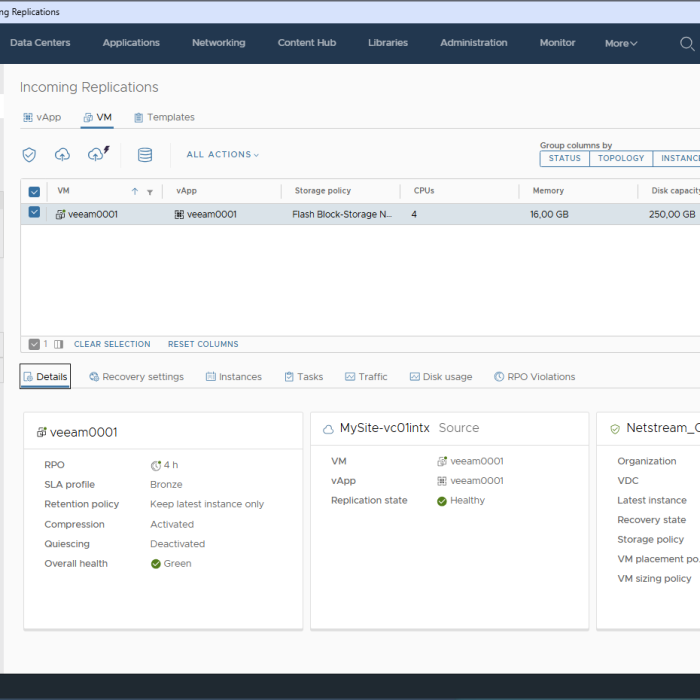Open the Networking menu
Viewport: 700px width, 700px height.
218,43
